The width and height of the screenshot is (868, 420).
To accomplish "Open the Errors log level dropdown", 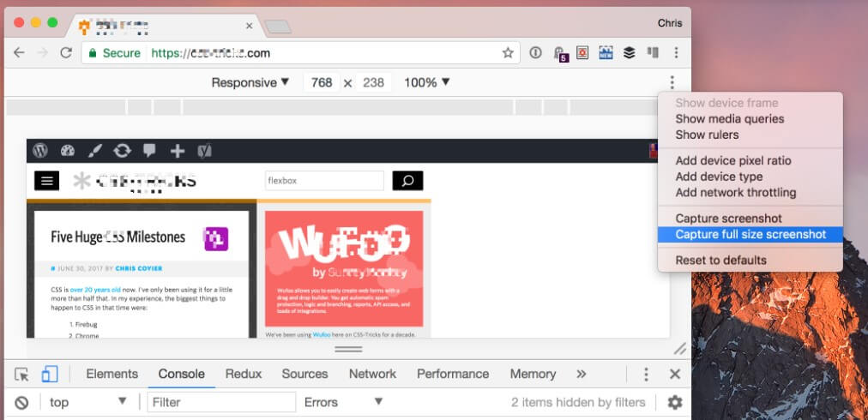I will pos(344,402).
